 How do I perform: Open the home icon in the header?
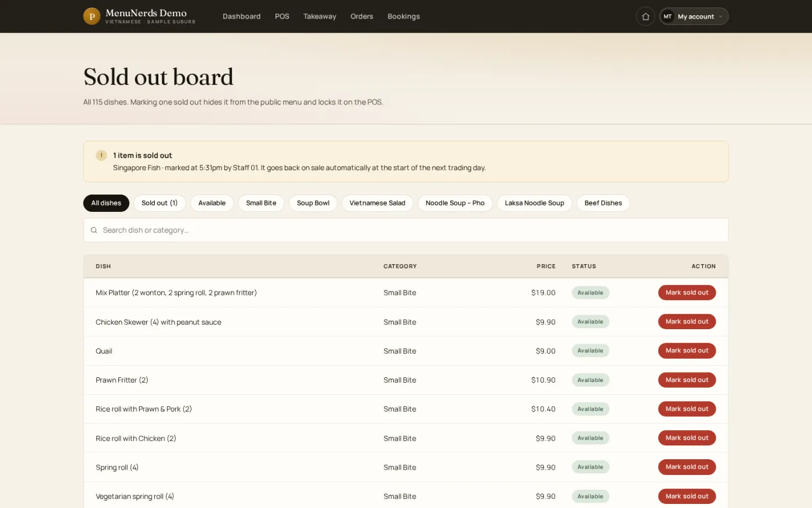(x=646, y=16)
